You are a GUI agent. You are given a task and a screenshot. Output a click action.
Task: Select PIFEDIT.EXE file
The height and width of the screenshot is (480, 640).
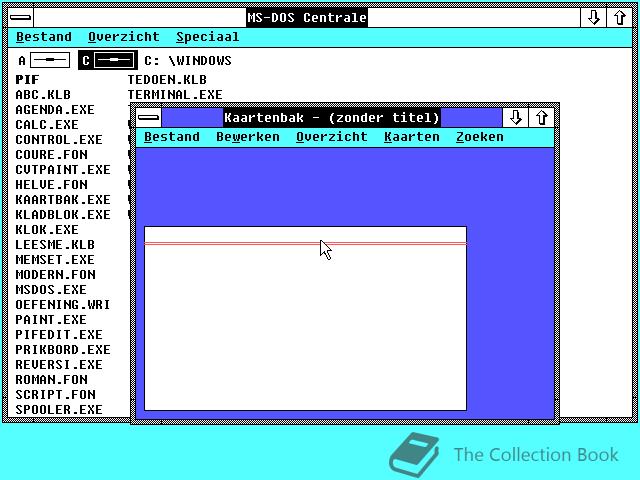[x=59, y=335]
